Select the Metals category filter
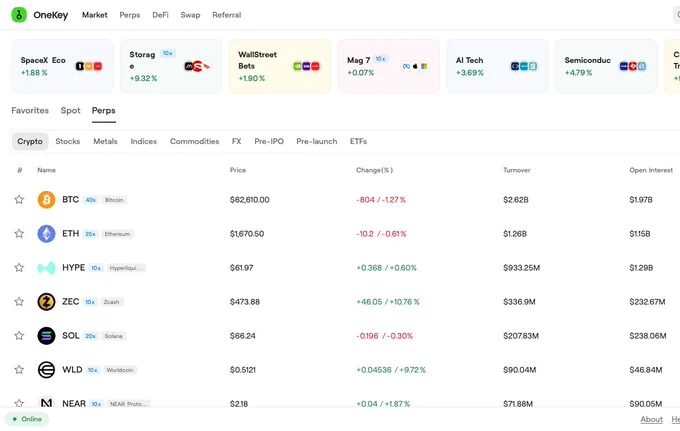The width and height of the screenshot is (680, 431). coord(105,141)
